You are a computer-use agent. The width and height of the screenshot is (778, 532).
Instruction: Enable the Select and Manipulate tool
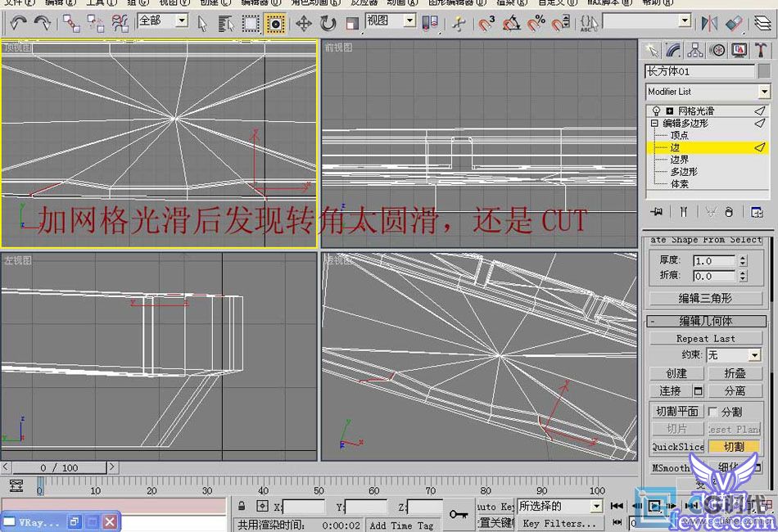[459, 23]
